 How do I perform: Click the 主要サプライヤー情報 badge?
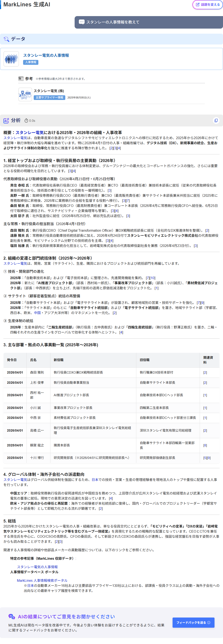pyautogui.click(x=49, y=97)
